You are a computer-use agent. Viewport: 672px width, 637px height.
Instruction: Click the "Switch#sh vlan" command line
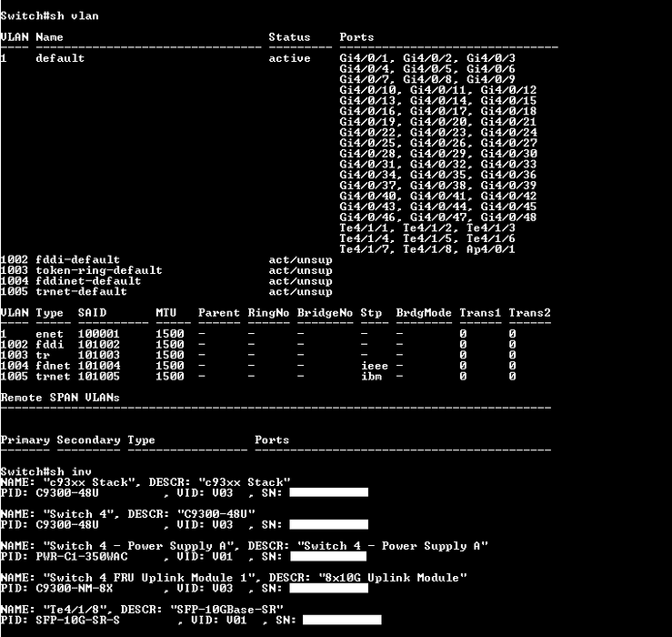50,16
